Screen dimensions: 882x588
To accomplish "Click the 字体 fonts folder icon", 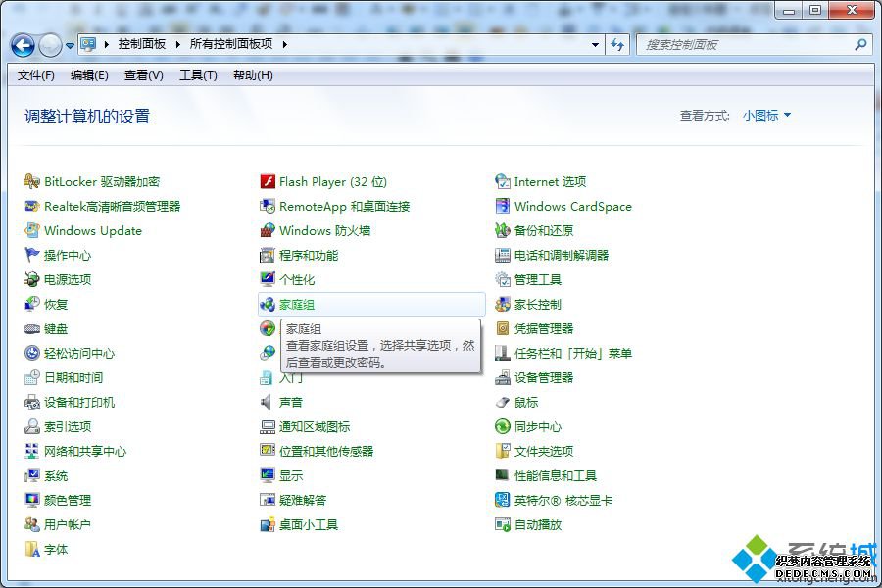I will pyautogui.click(x=32, y=550).
